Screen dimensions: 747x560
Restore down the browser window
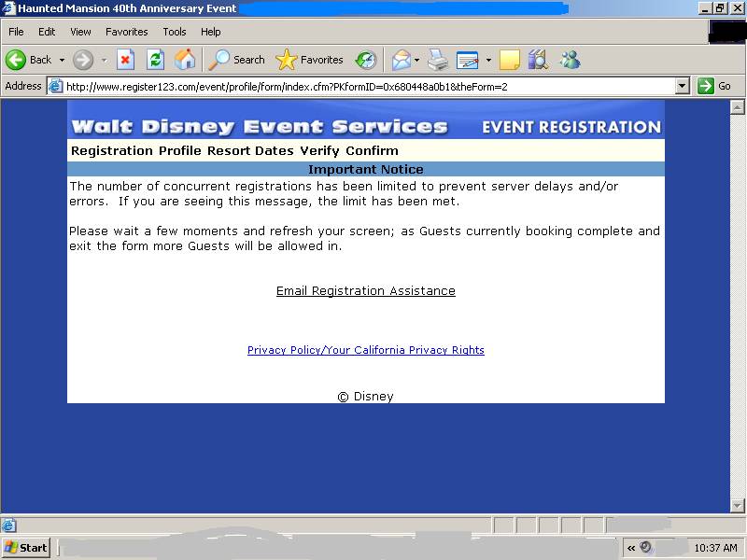(x=720, y=8)
